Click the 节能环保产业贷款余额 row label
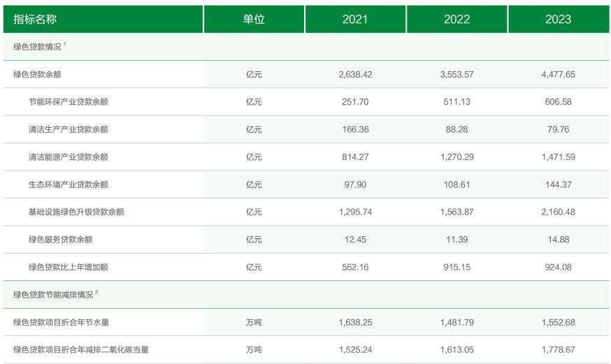This screenshot has width=611, height=364. click(69, 102)
